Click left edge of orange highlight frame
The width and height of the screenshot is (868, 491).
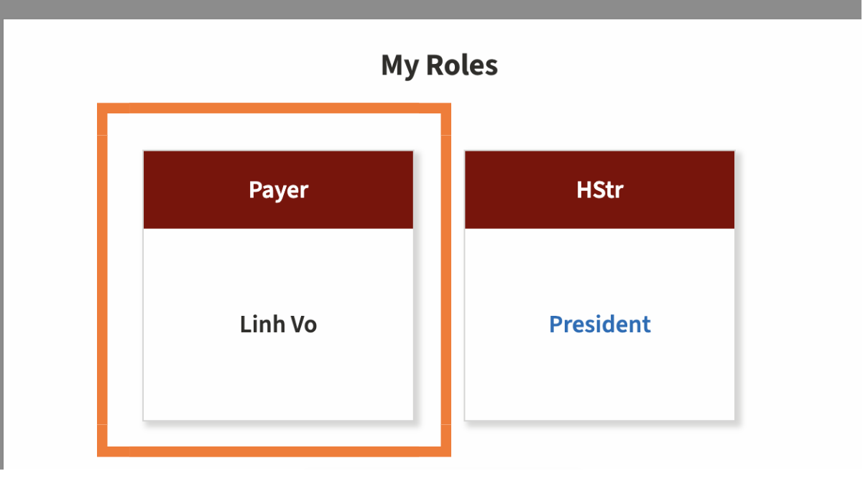pyautogui.click(x=102, y=280)
